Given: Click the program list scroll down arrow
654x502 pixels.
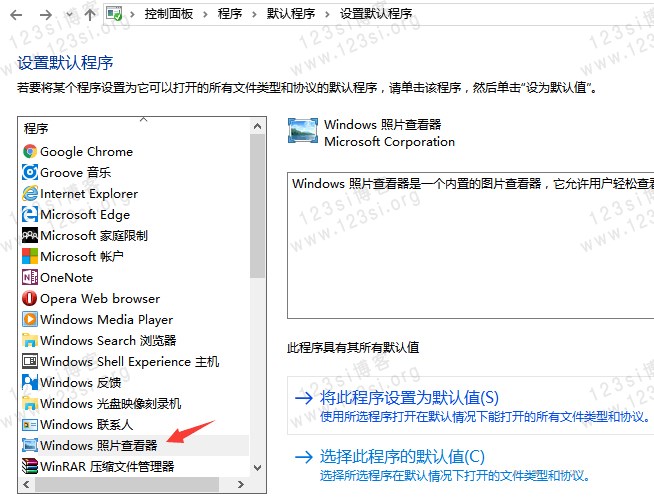Looking at the screenshot, I should coord(258,468).
